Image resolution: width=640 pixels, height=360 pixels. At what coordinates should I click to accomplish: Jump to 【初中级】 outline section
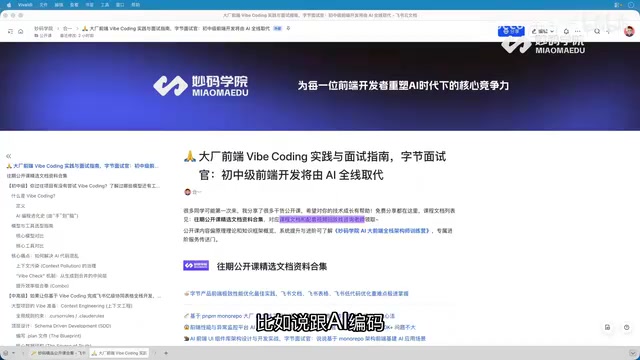pyautogui.click(x=84, y=186)
